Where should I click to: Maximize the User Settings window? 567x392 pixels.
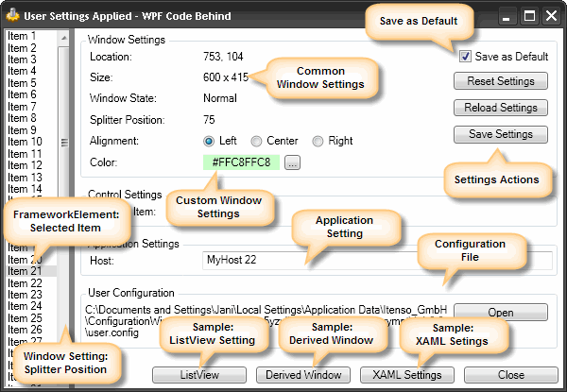tap(529, 16)
